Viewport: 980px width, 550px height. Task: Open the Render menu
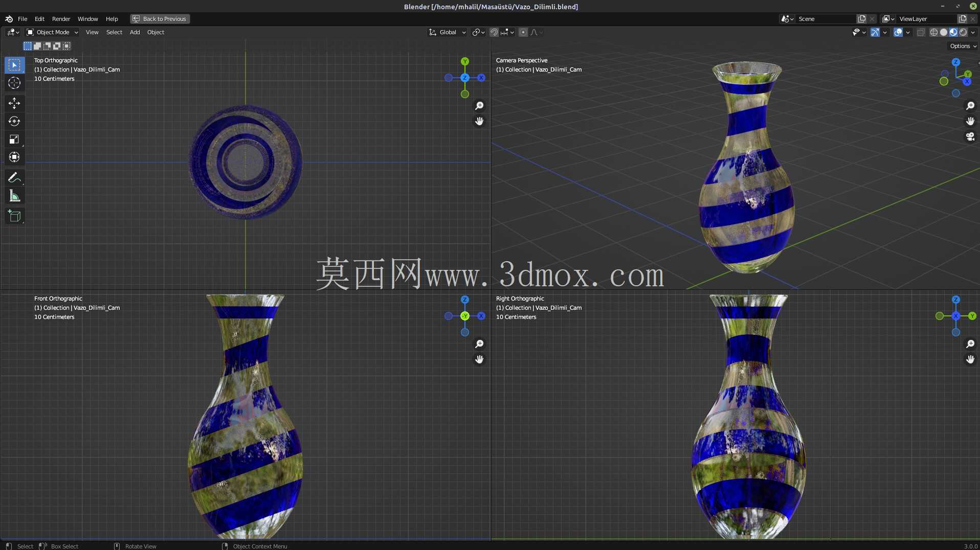tap(61, 19)
